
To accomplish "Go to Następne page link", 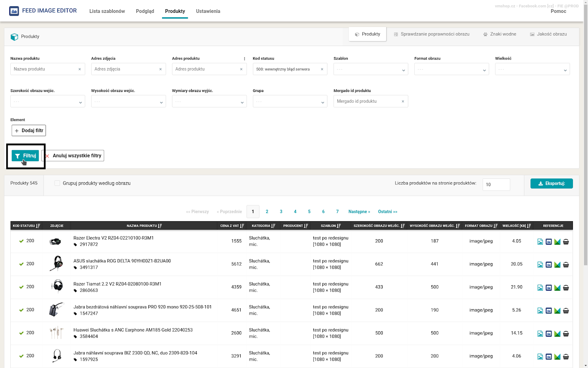I will point(359,212).
